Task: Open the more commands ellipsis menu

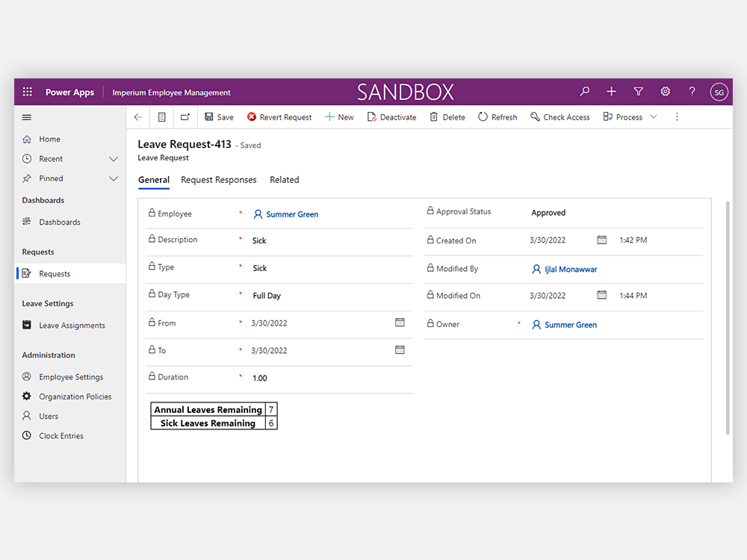Action: 677,116
